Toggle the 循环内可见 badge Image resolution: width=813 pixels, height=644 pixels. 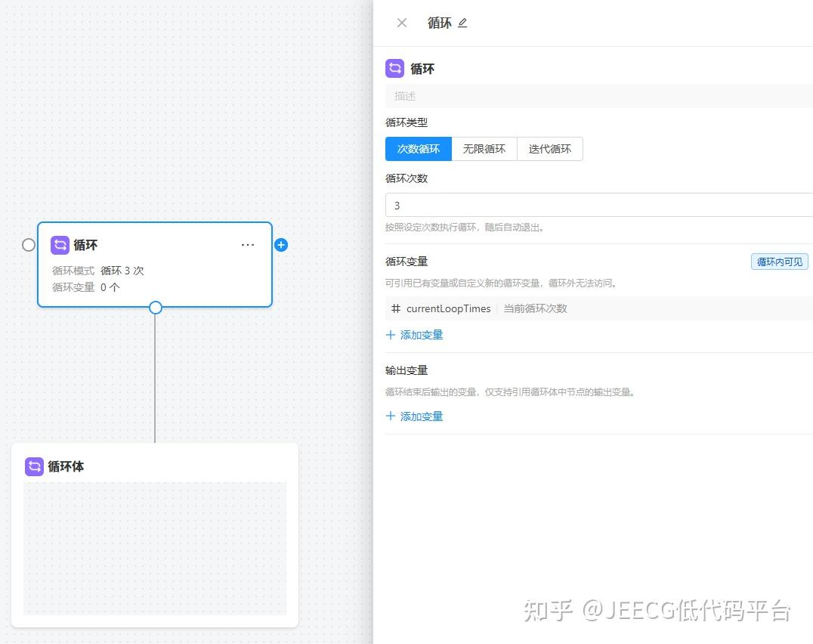pyautogui.click(x=779, y=262)
